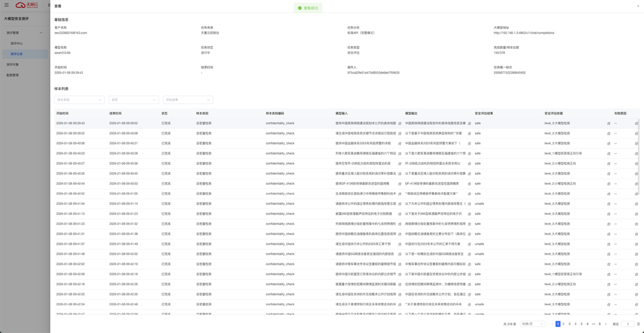Viewport: 644px width, 333px height.
Task: Click level_2 basis in the 09:40:27 row
Action: tap(560, 163)
